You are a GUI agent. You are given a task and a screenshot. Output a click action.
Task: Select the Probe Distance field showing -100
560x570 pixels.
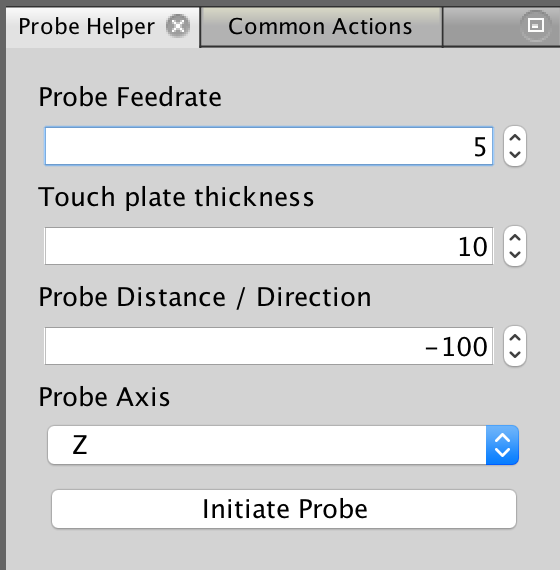point(269,346)
